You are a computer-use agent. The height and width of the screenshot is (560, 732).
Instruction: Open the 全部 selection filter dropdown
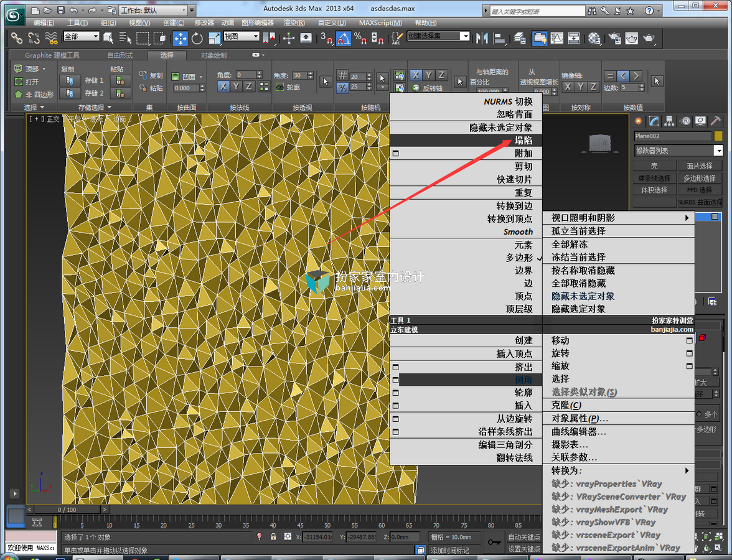click(82, 36)
